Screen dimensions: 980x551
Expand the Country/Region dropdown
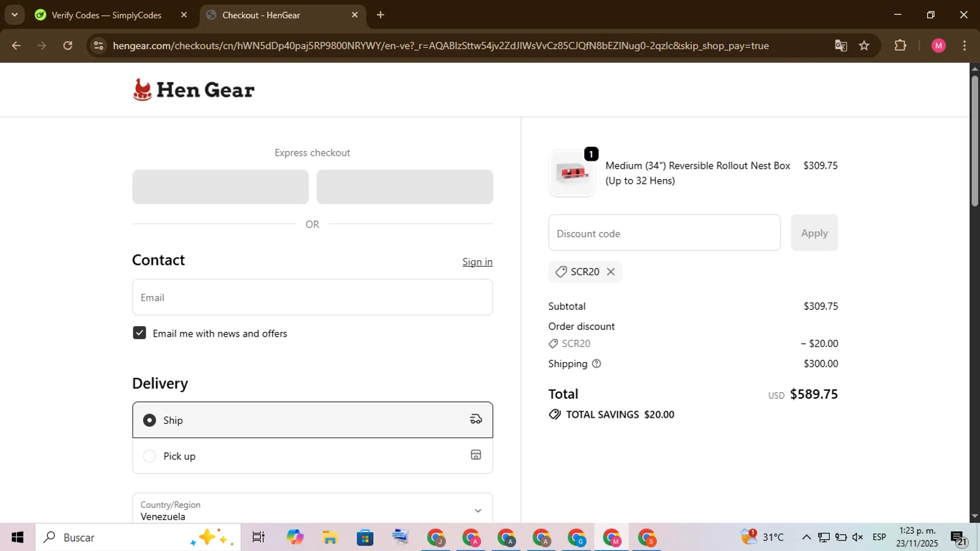(x=312, y=510)
